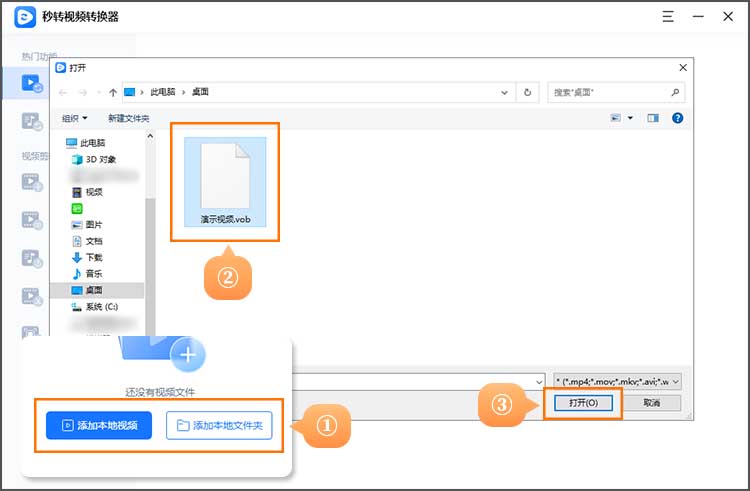The image size is (750, 491).
Task: Close the 打开 file dialog
Action: (683, 68)
